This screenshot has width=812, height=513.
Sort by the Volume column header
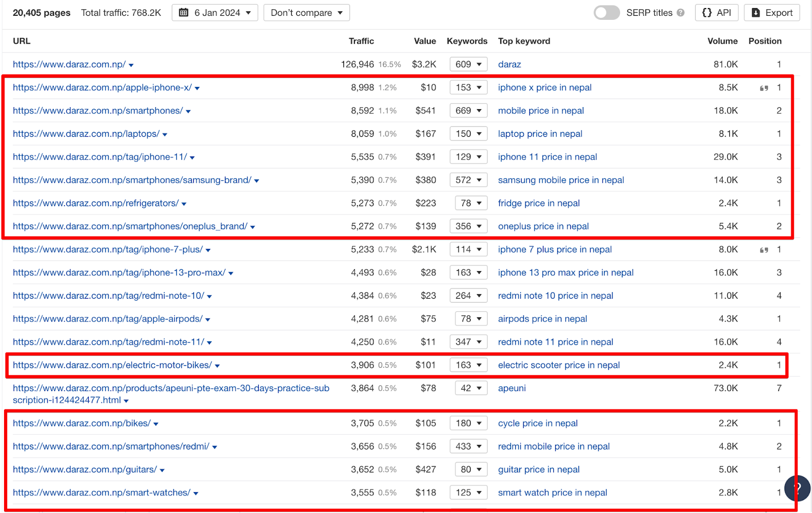[723, 41]
